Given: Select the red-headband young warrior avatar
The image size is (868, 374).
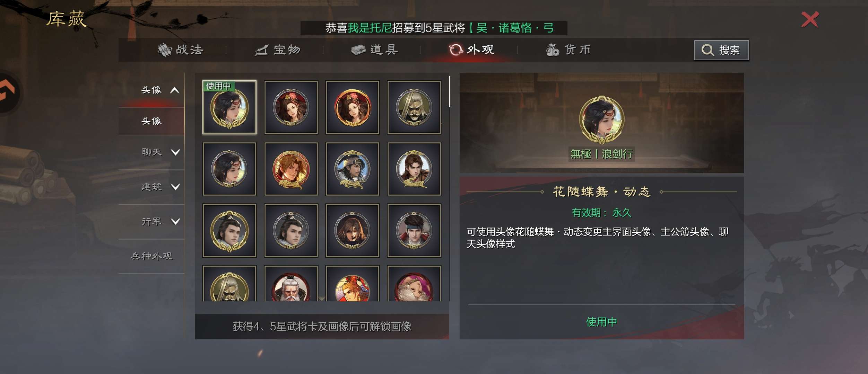Looking at the screenshot, I should pos(414,231).
